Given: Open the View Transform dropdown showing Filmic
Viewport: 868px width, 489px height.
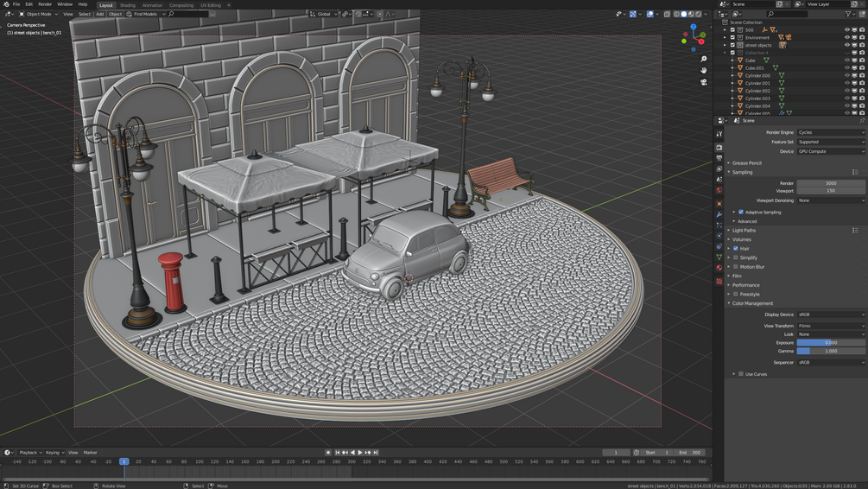Looking at the screenshot, I should point(830,326).
